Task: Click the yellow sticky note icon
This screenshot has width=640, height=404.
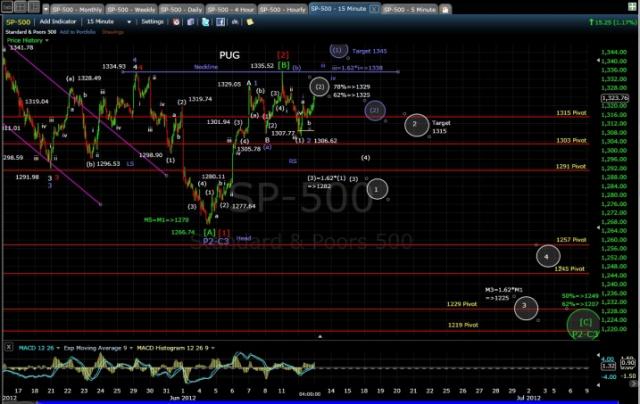Action: click(x=250, y=22)
